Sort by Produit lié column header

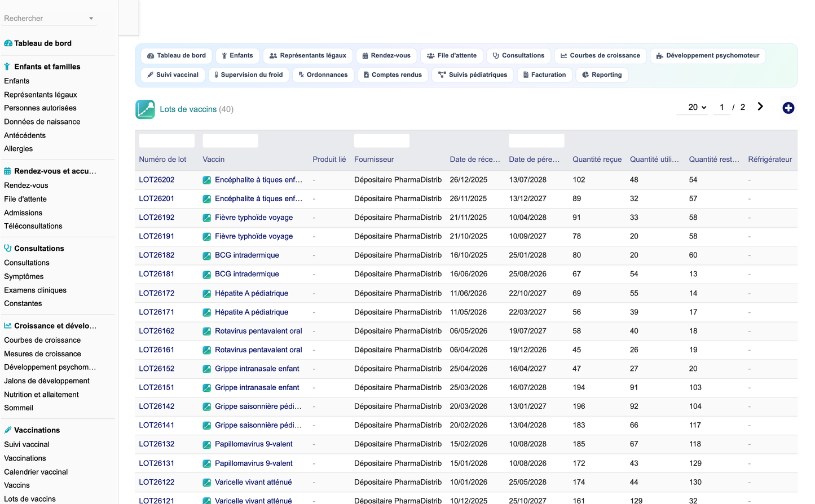pyautogui.click(x=329, y=160)
